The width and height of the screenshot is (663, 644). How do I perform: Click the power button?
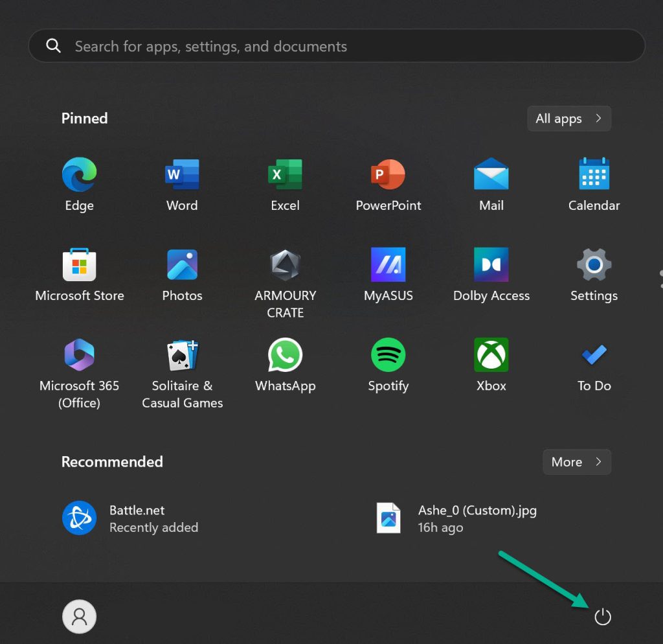click(x=602, y=617)
